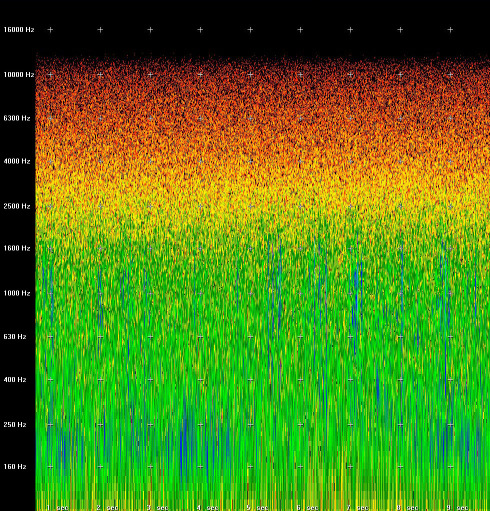Select the 4000 Hz axis label
Screen dimensions: 490x511
click(x=17, y=161)
